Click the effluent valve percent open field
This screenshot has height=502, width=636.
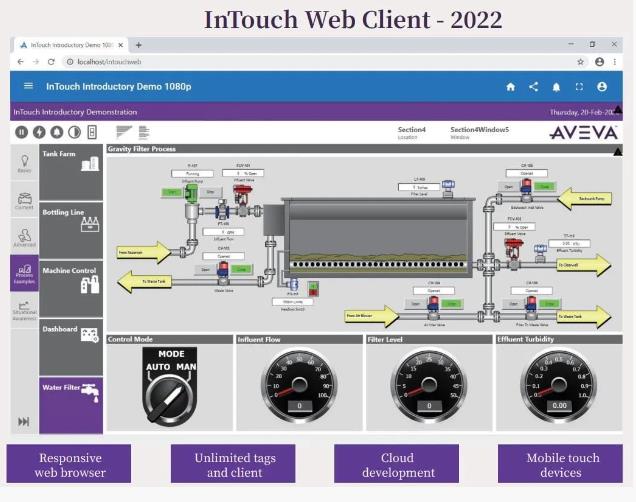coord(514,227)
